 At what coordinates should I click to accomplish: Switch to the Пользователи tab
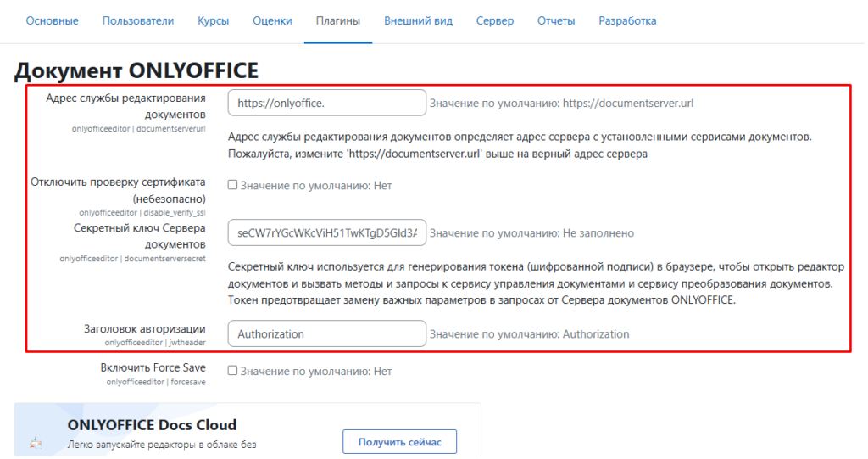[x=138, y=21]
